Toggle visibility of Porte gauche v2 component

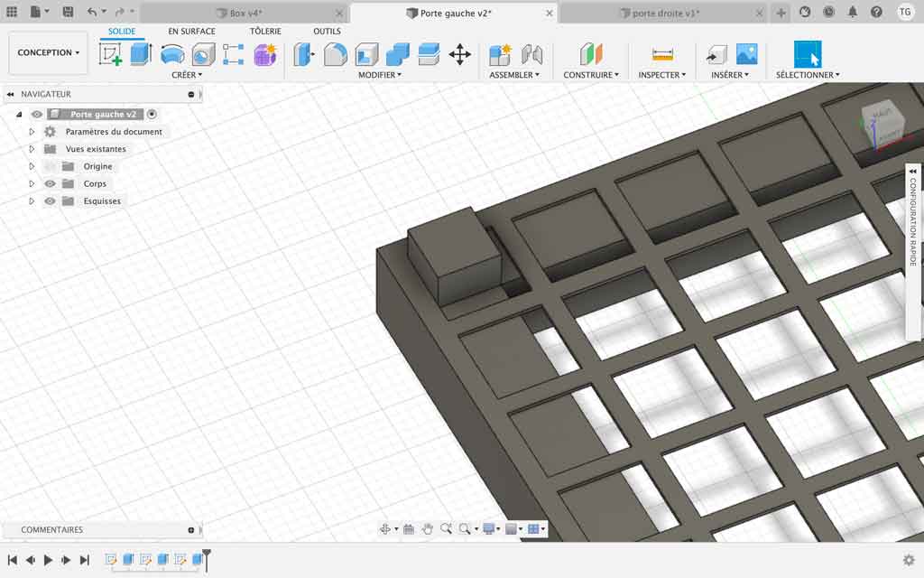[x=36, y=115]
